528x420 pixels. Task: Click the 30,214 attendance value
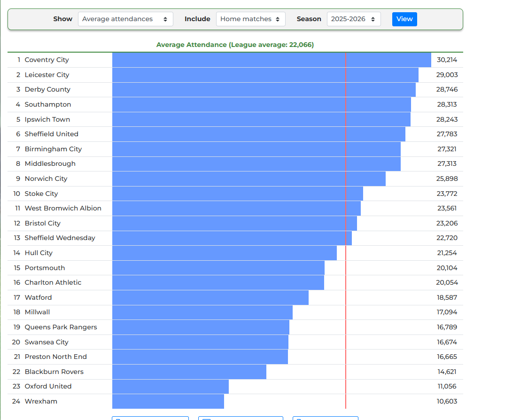[447, 60]
